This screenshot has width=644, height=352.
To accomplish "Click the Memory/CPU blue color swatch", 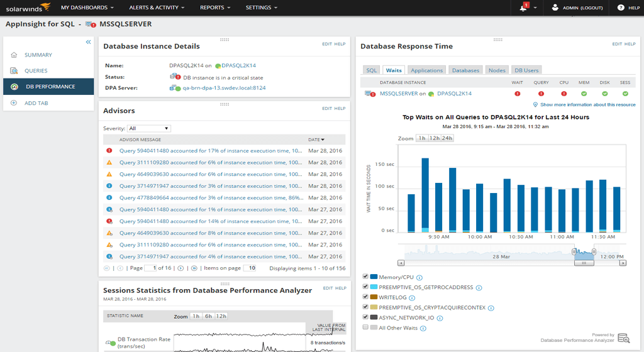I will click(374, 277).
